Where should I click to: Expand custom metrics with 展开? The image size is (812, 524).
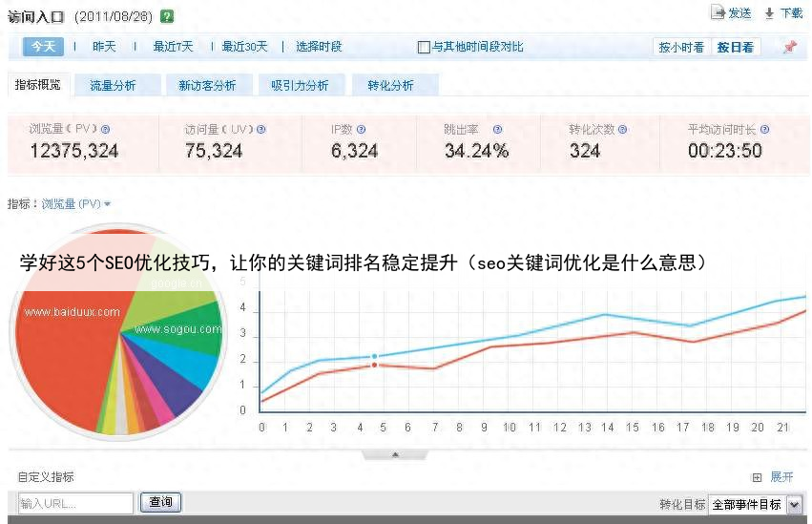(x=781, y=477)
